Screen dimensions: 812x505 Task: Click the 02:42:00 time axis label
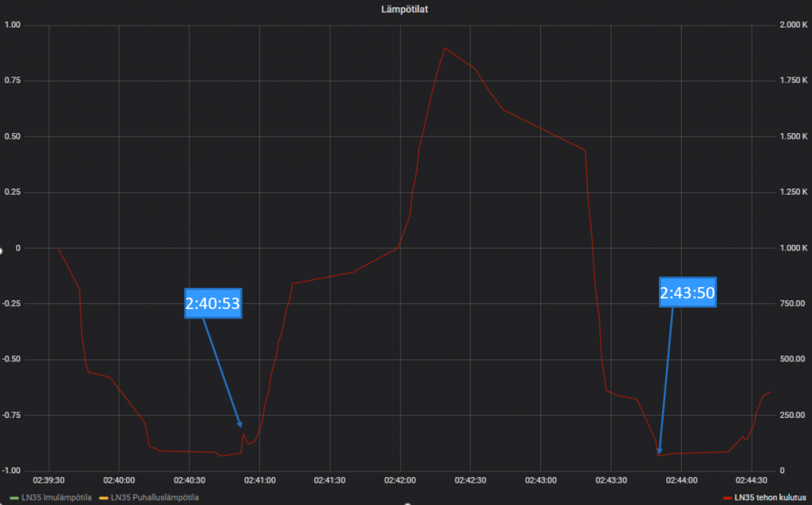400,480
